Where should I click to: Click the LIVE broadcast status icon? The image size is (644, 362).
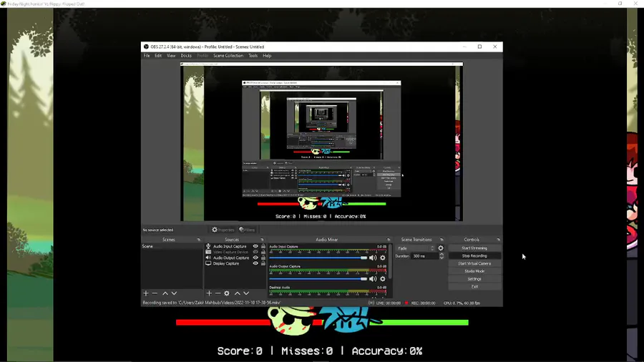coord(371,303)
